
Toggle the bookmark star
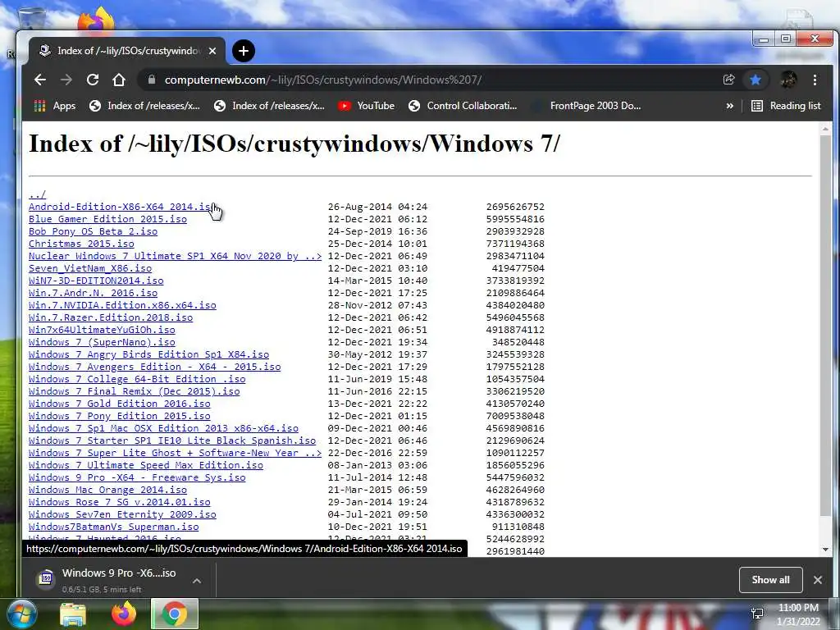(756, 80)
